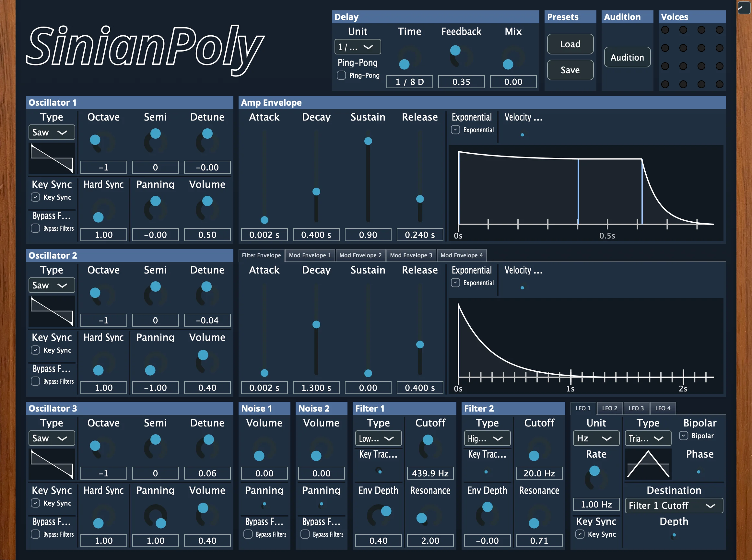Screen dimensions: 752x560
Task: Switch to the Filter Envelope tab
Action: click(261, 255)
